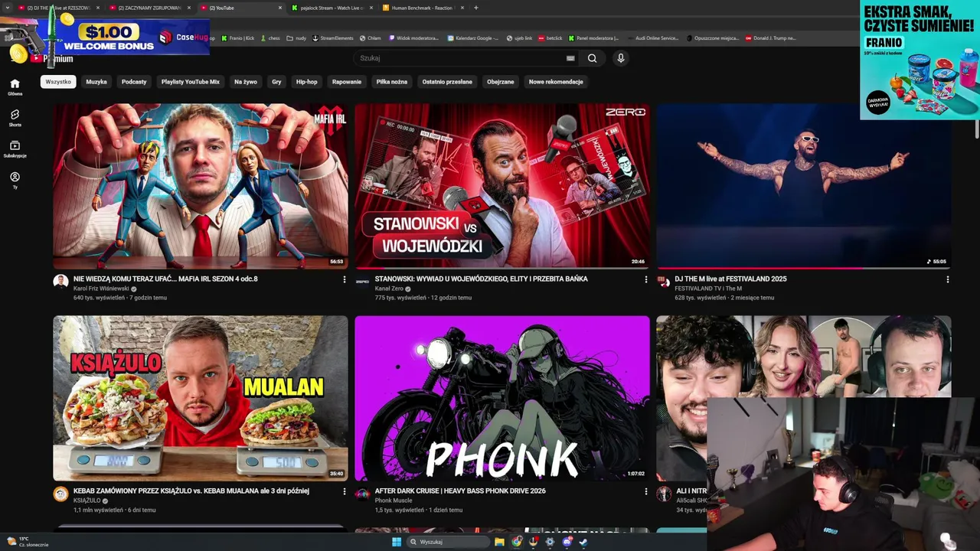
Task: Select the Ostatnio przesłane chip
Action: coord(447,82)
